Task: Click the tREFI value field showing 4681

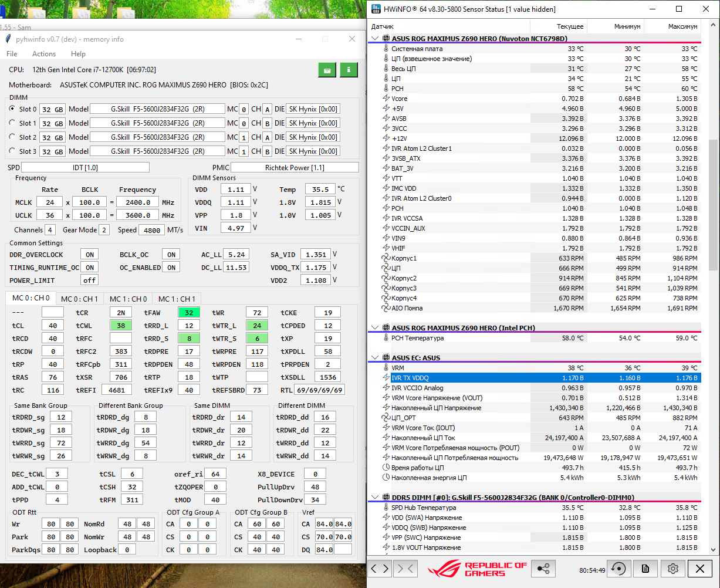Action: coord(116,390)
